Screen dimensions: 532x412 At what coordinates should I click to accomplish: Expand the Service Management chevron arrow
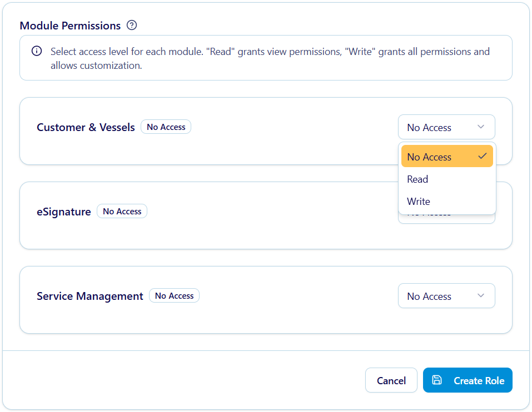click(x=481, y=295)
